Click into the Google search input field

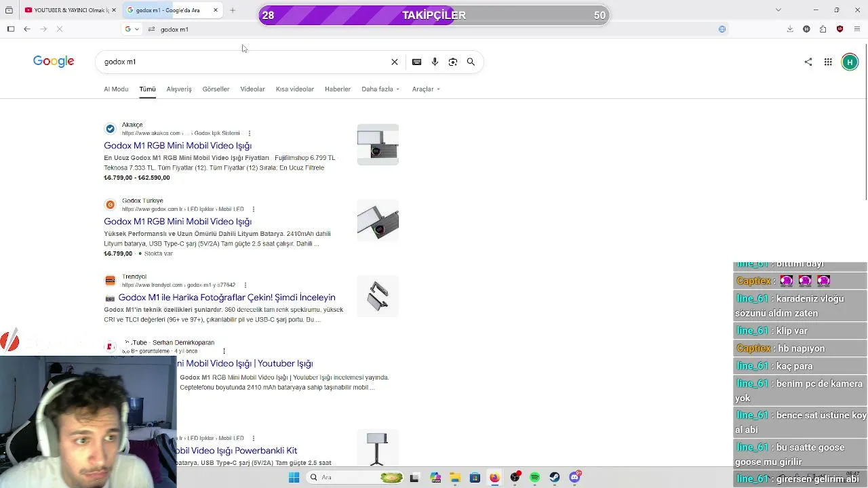pyautogui.click(x=244, y=62)
